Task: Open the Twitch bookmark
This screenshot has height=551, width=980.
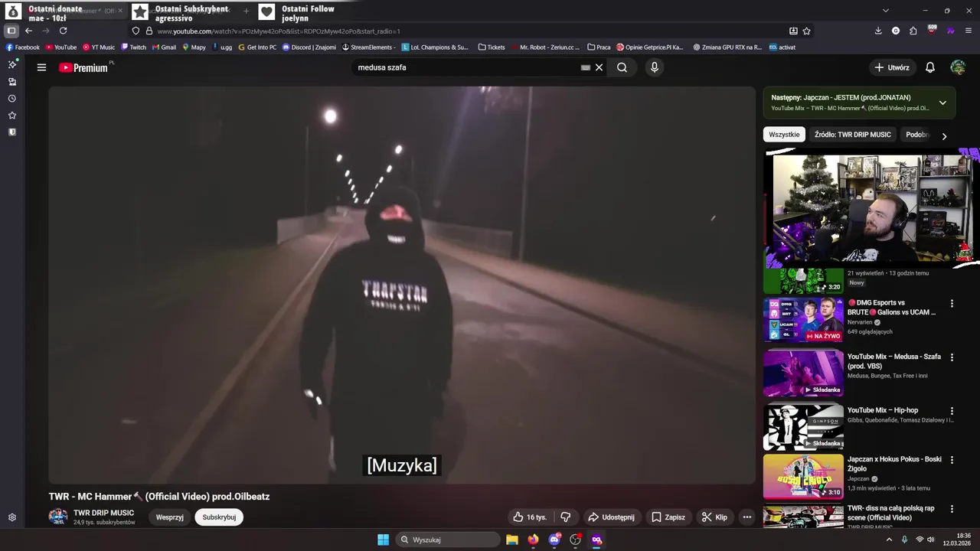Action: click(x=134, y=47)
